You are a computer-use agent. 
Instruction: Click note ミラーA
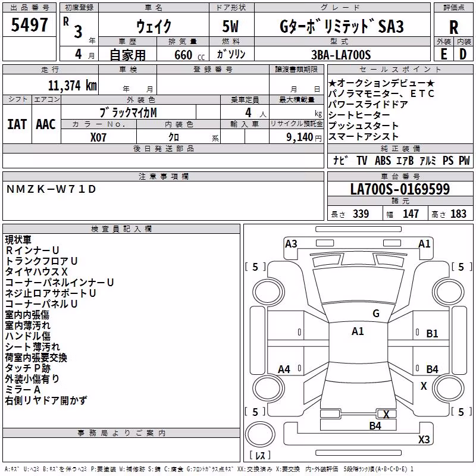pyautogui.click(x=23, y=390)
